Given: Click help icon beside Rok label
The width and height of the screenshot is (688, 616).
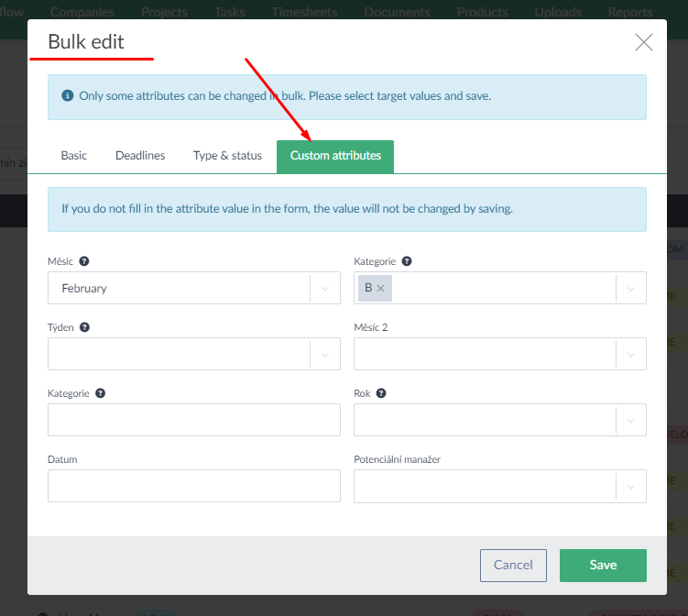Looking at the screenshot, I should 380,393.
